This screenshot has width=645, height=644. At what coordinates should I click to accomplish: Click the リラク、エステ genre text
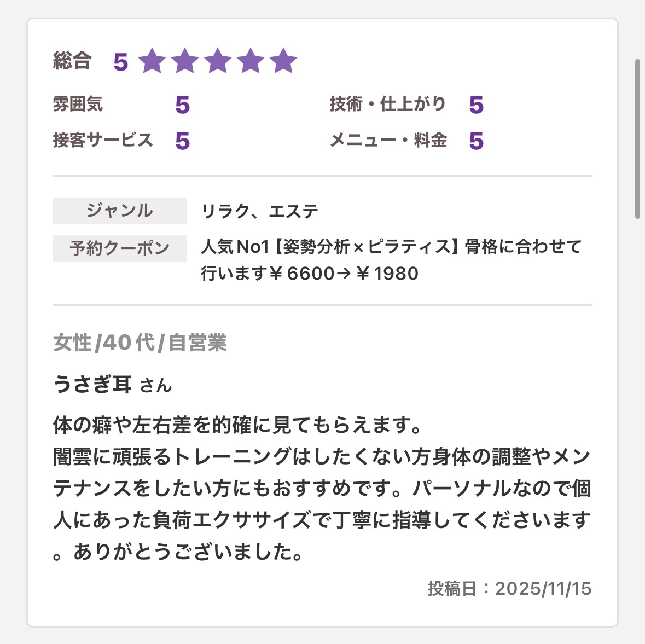260,211
